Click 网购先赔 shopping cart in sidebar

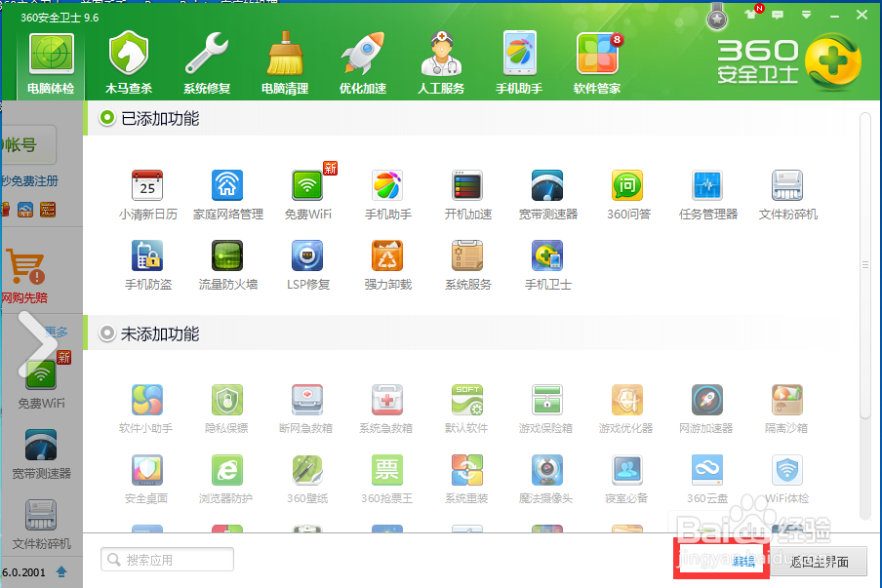point(24,275)
